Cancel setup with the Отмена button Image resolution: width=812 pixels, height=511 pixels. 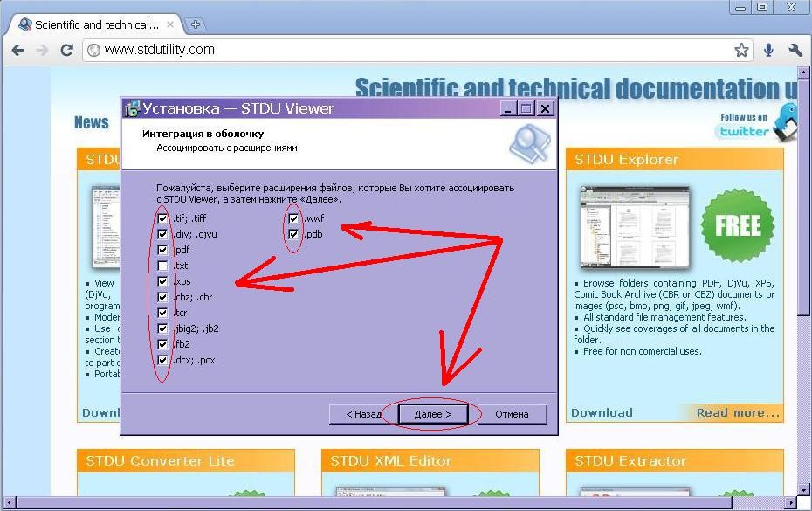click(512, 414)
